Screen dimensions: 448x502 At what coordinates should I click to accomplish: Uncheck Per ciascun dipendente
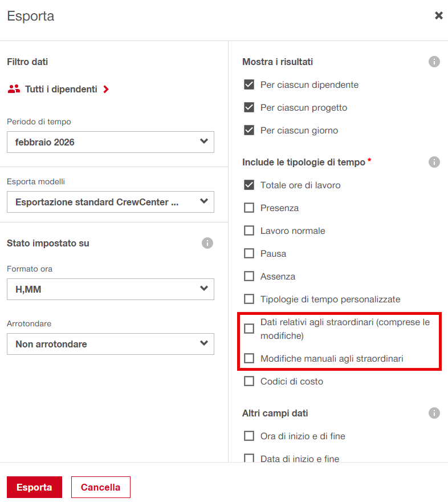tap(249, 84)
